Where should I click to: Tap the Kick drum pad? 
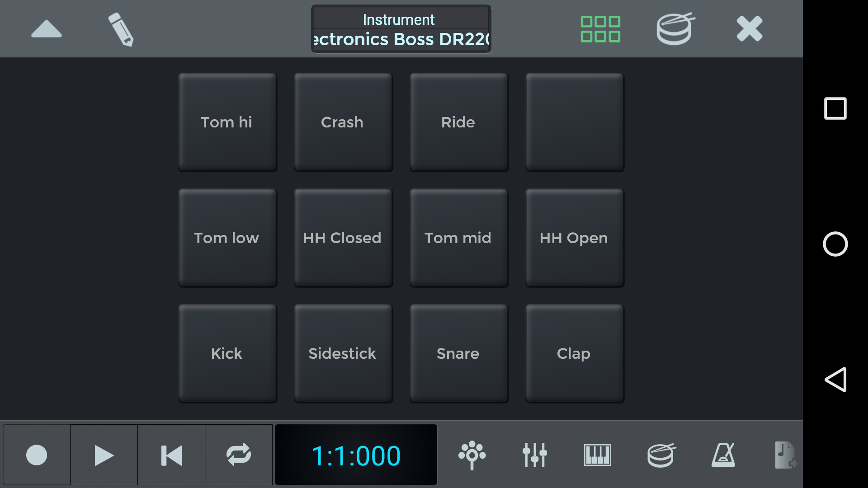(226, 354)
